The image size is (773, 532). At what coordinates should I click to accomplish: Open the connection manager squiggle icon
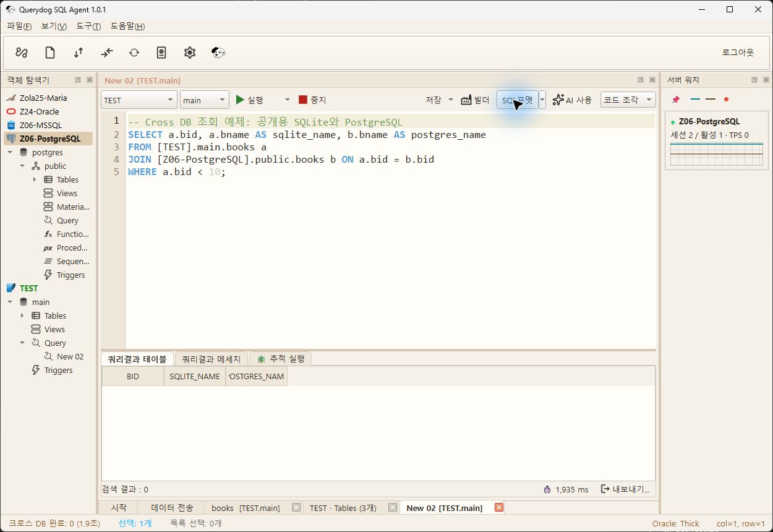(x=22, y=53)
